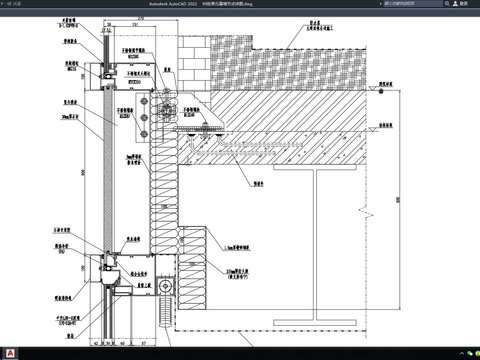This screenshot has width=480, height=360.
Task: Click the title bar search input field
Action: [413, 4]
